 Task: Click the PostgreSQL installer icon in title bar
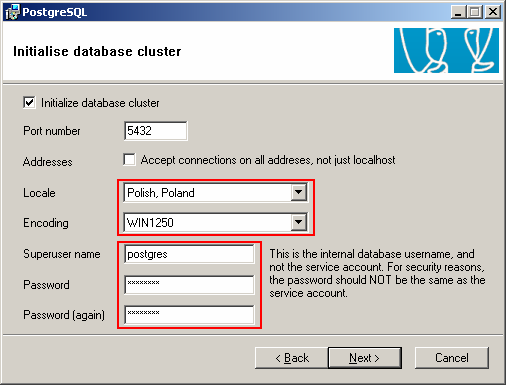click(12, 12)
